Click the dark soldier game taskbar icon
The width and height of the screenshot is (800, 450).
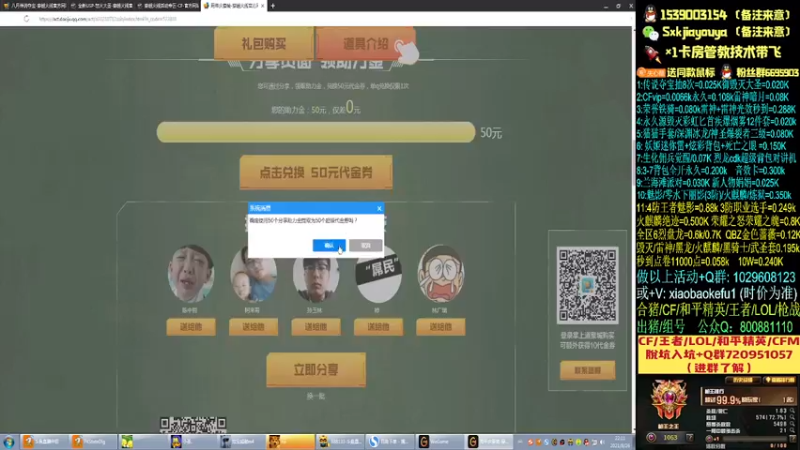pos(225,442)
